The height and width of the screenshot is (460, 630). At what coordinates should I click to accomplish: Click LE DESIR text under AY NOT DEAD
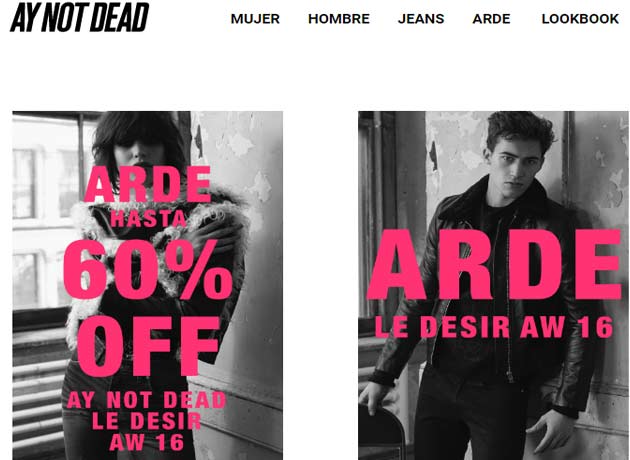point(146,421)
